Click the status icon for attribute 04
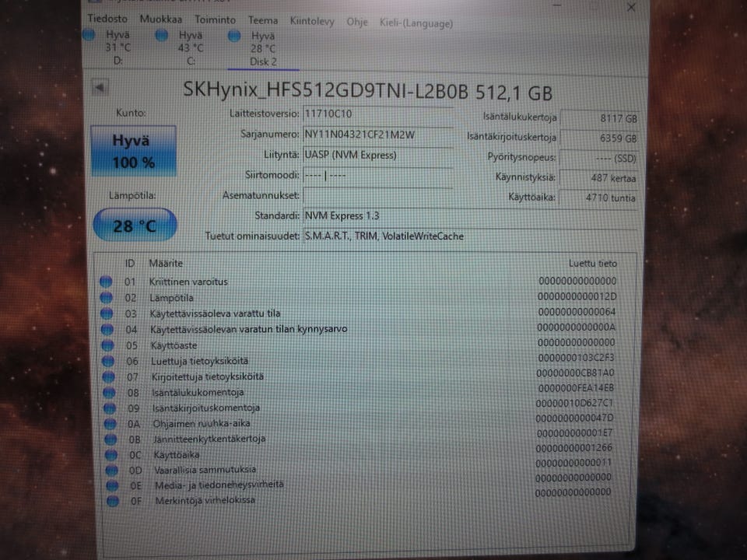This screenshot has width=747, height=560. click(107, 329)
